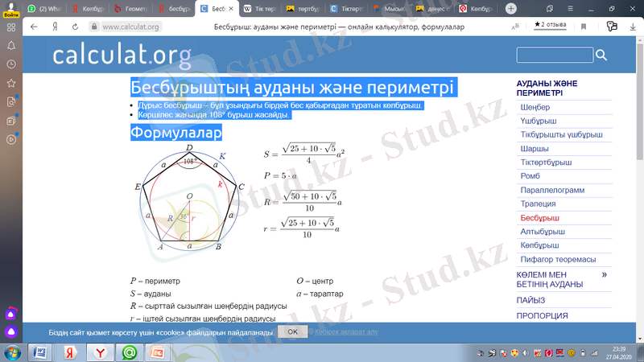Open the Үшбұрыш link
Screen dimensions: 644x362
[x=538, y=121]
